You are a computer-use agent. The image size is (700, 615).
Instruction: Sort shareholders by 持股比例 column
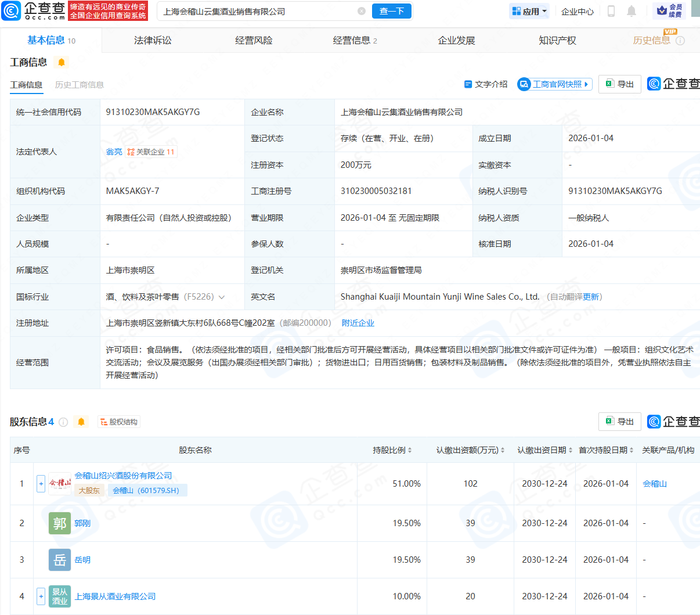pos(392,450)
